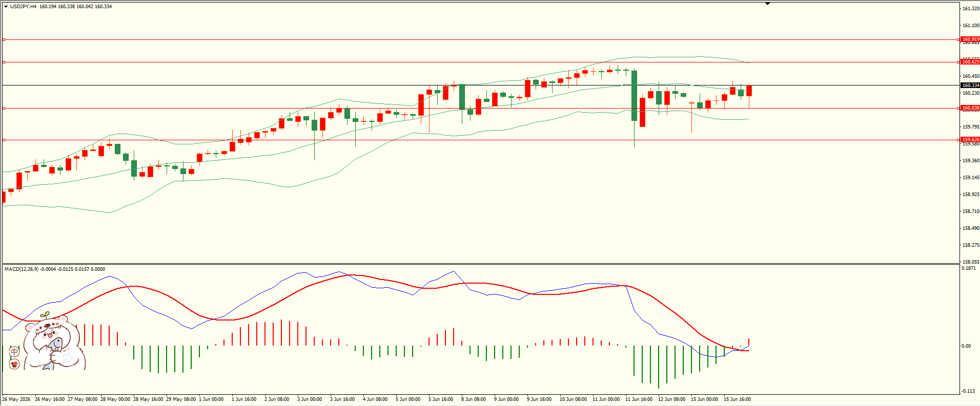Click the squirrel icon below the 中 icon
This screenshot has width=980, height=406.
tap(14, 364)
